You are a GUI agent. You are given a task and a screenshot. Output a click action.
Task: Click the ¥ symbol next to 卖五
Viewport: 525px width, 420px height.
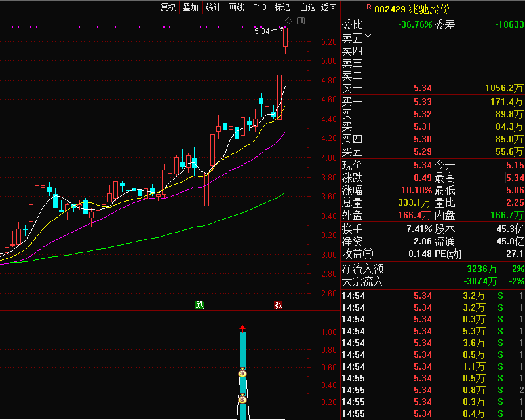coord(368,39)
